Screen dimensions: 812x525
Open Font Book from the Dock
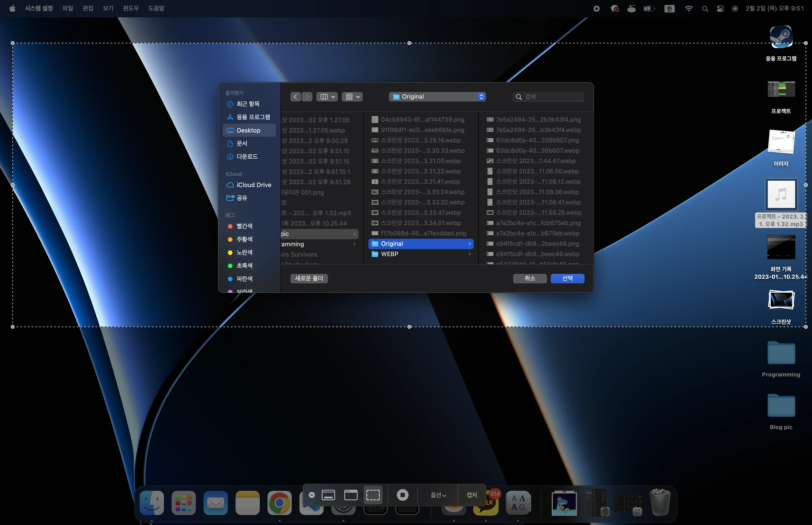coord(518,503)
